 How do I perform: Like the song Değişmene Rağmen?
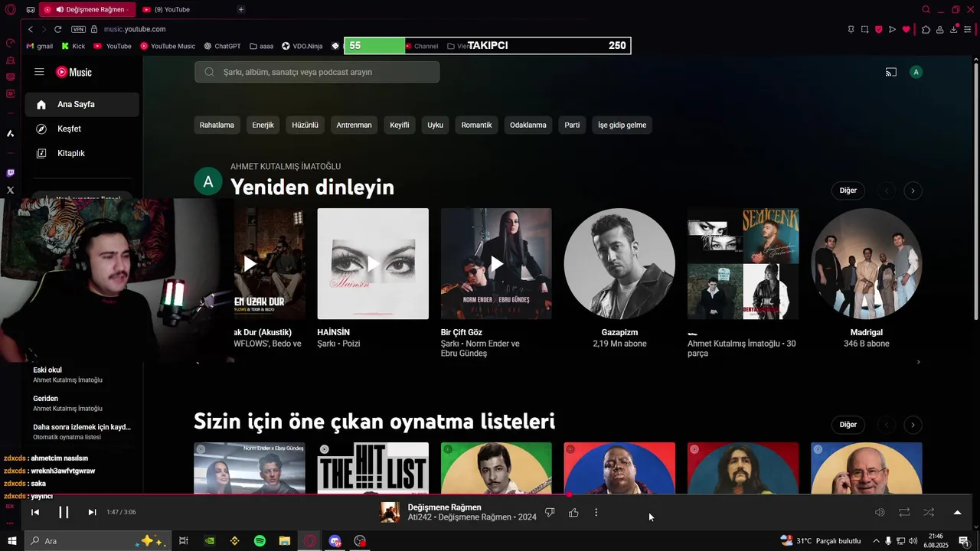(573, 512)
